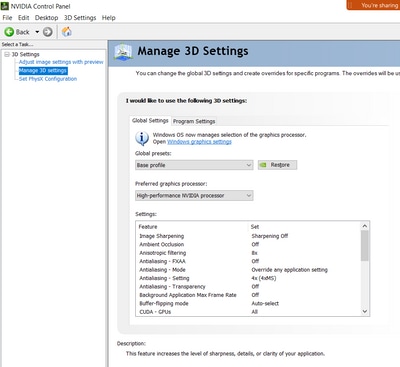Viewport: 400px width, 367px height.
Task: Click the green Back arrow icon
Action: point(9,32)
